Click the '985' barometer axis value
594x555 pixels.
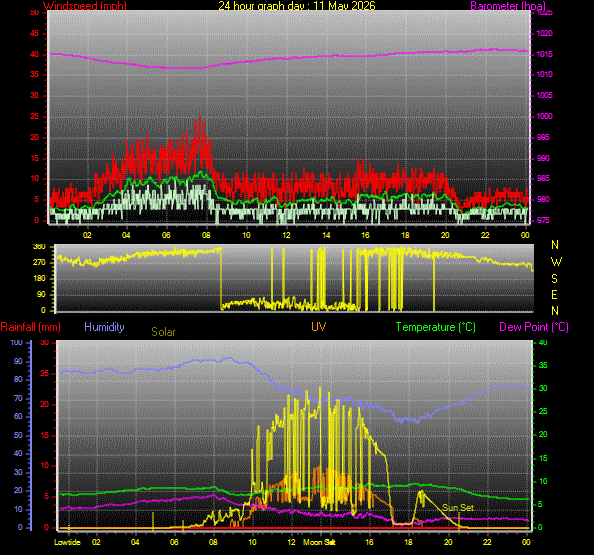(543, 178)
